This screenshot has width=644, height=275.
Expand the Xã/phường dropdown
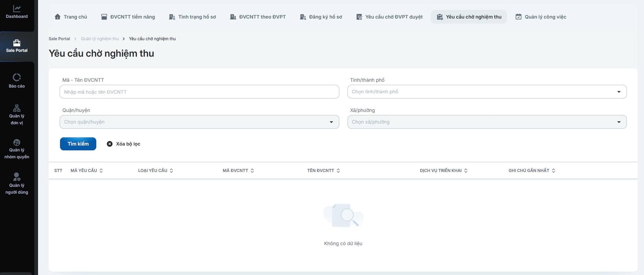tap(619, 122)
